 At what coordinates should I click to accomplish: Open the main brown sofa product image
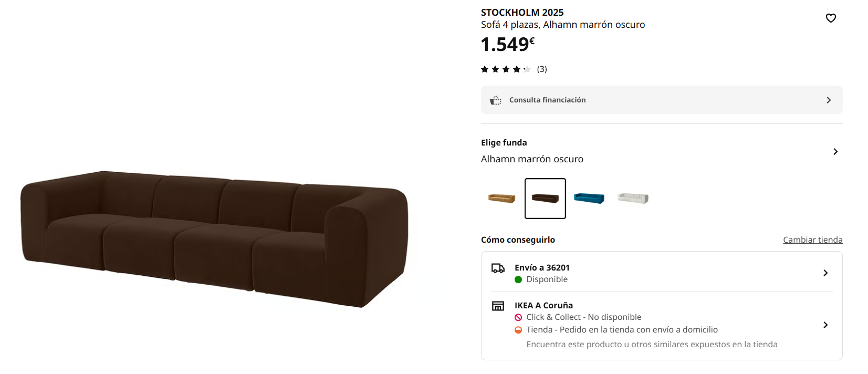pos(214,239)
